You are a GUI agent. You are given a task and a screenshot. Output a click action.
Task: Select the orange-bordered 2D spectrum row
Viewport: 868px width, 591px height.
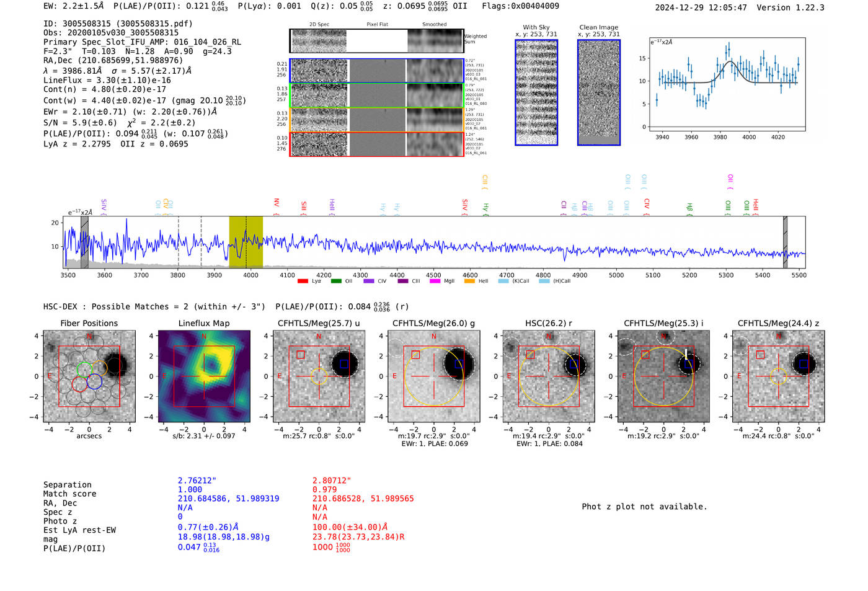pos(376,120)
